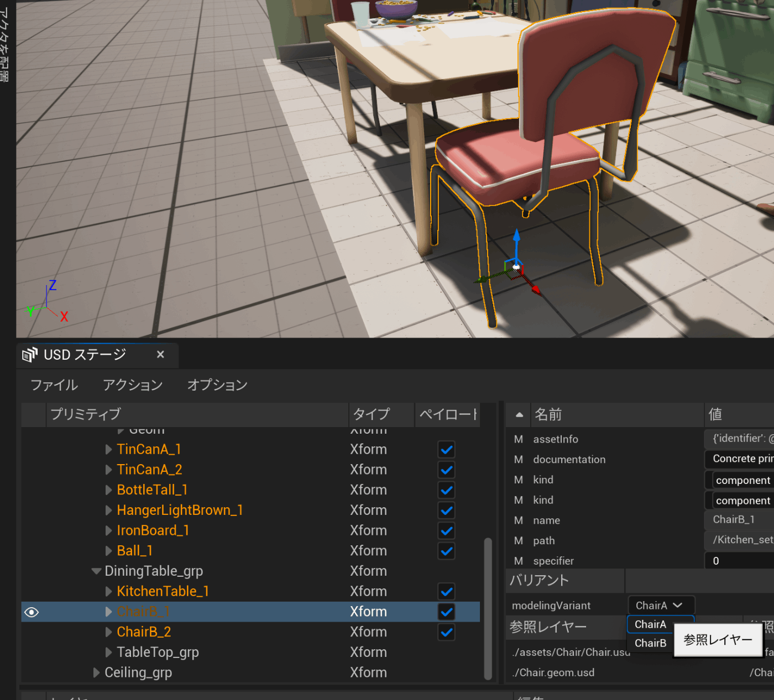Viewport: 774px width, 700px height.
Task: Open the ファイル menu
Action: tap(54, 385)
